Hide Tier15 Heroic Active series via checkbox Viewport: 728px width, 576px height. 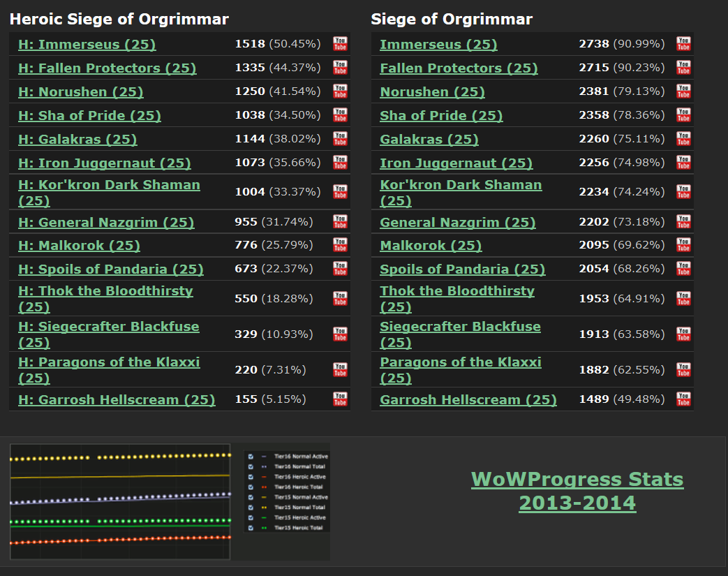[x=251, y=518]
